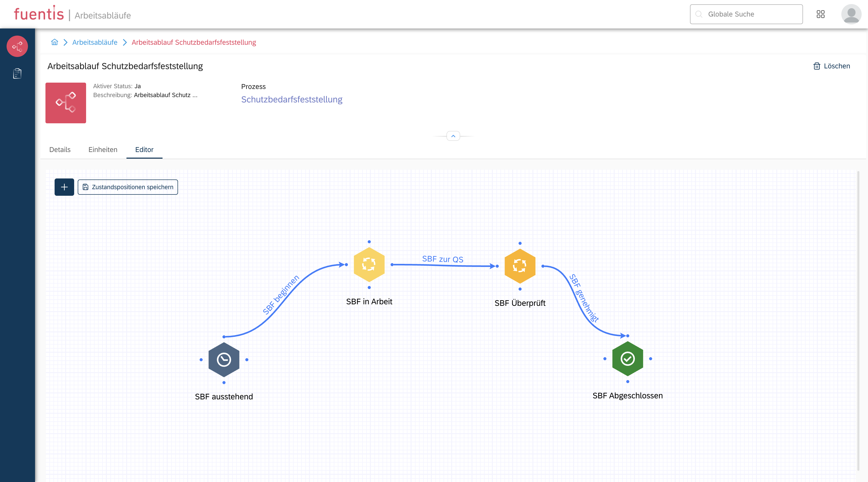Click the workflow icon in the sidebar

pyautogui.click(x=17, y=46)
